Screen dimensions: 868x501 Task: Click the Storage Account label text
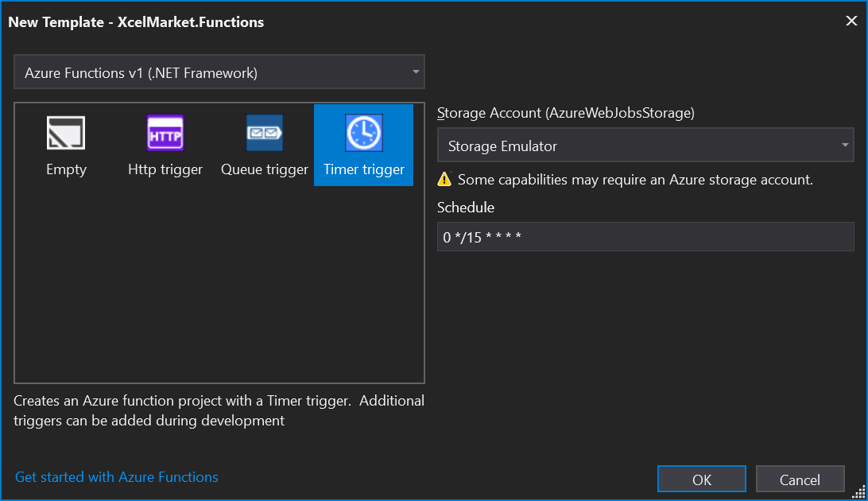[566, 113]
